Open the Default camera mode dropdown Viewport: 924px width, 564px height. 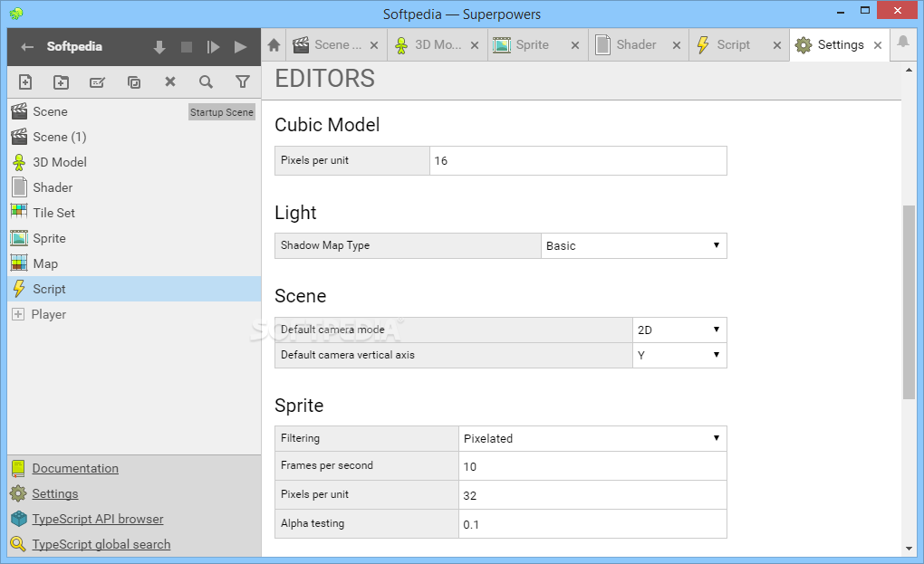coord(679,330)
